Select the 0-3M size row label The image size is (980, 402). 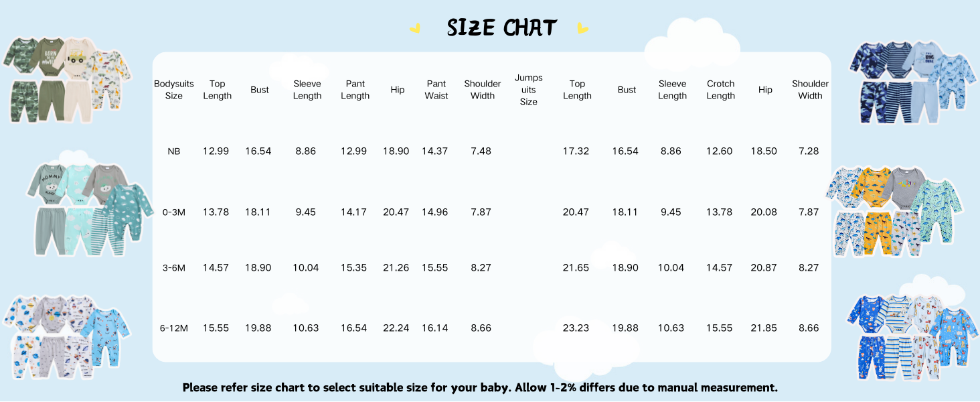tap(174, 212)
